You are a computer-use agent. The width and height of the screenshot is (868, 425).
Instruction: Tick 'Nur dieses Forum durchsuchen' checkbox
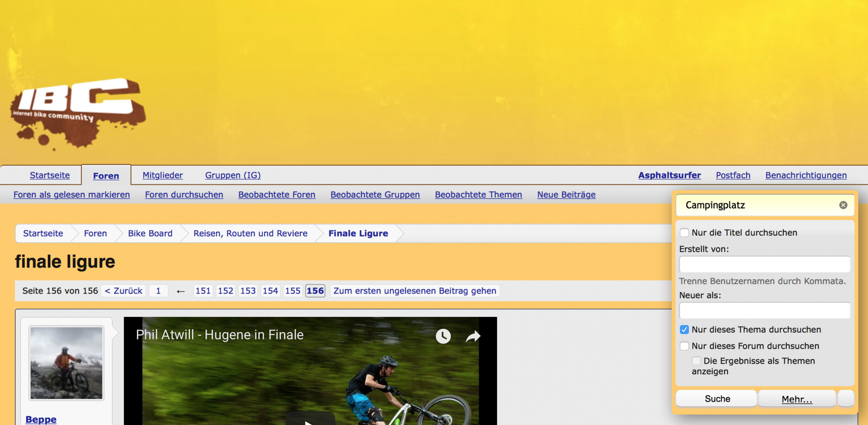pos(684,346)
